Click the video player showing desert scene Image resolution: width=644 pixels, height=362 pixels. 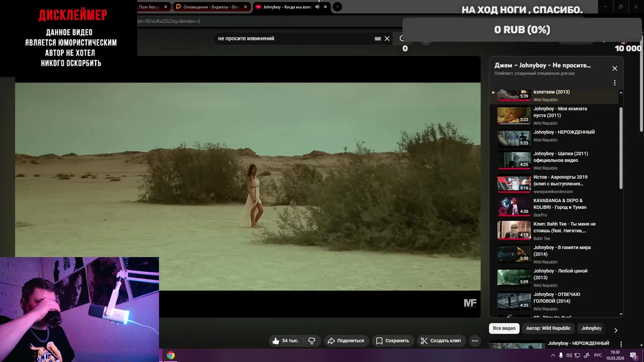point(248,187)
